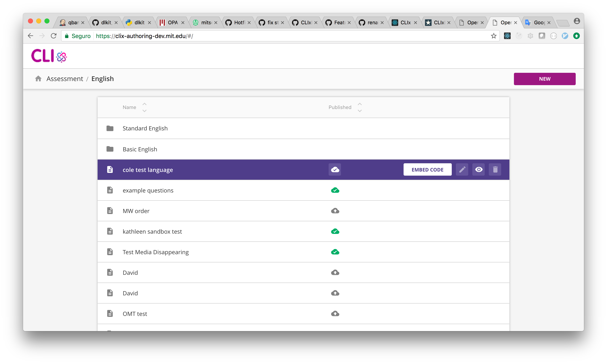The width and height of the screenshot is (607, 364).
Task: Unpublish example questions via green cloud
Action: pyautogui.click(x=335, y=190)
